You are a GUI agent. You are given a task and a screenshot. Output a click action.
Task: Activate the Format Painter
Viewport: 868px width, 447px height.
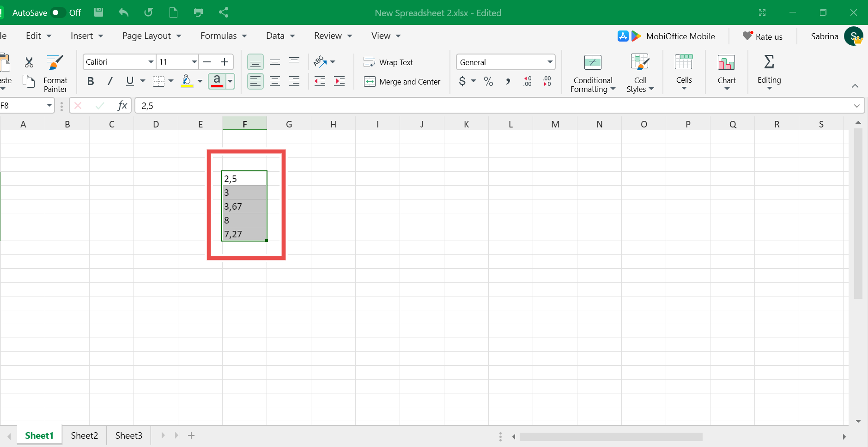point(55,74)
